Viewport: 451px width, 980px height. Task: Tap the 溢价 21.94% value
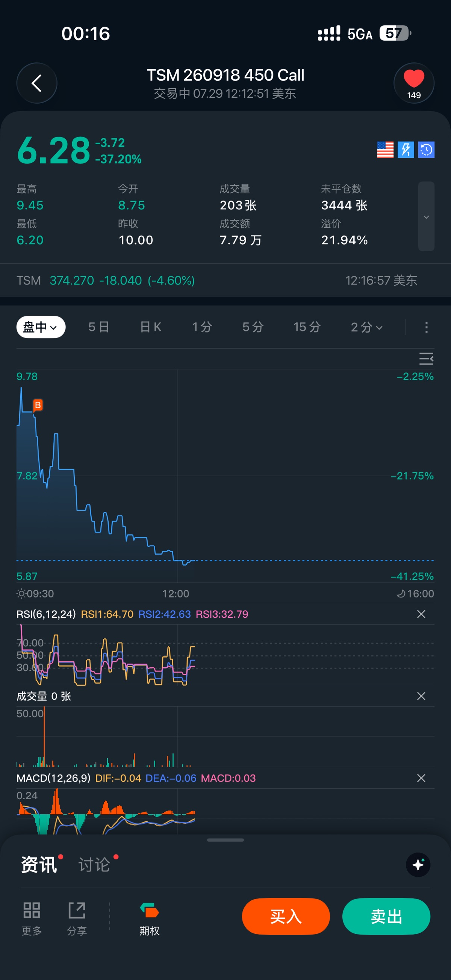344,240
